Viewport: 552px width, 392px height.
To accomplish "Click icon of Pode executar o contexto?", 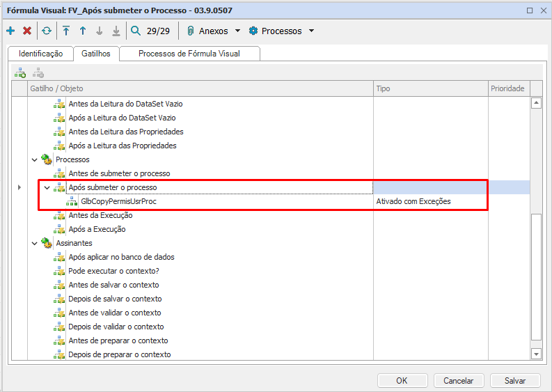I will [x=59, y=271].
